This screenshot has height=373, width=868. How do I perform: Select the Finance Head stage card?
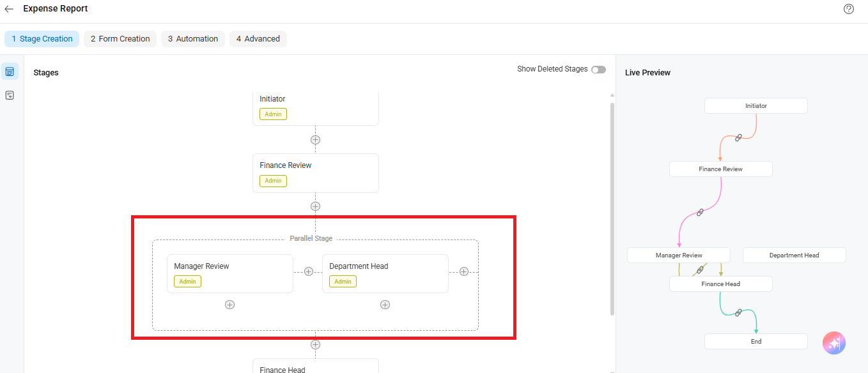[316, 366]
